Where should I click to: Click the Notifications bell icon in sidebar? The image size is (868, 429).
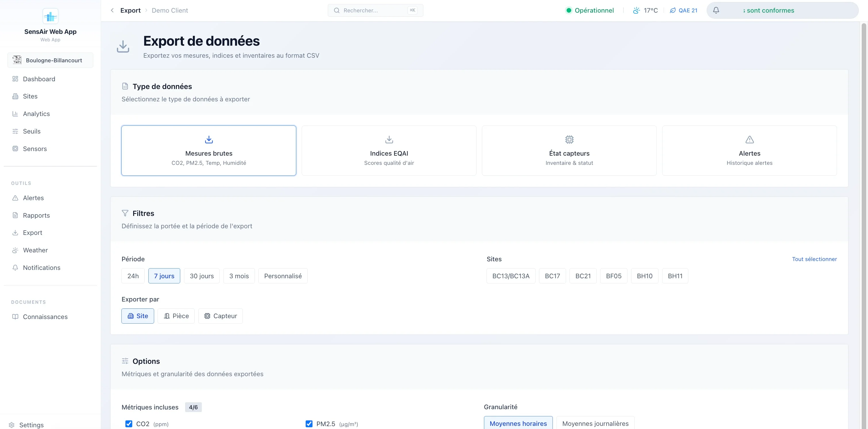15,268
